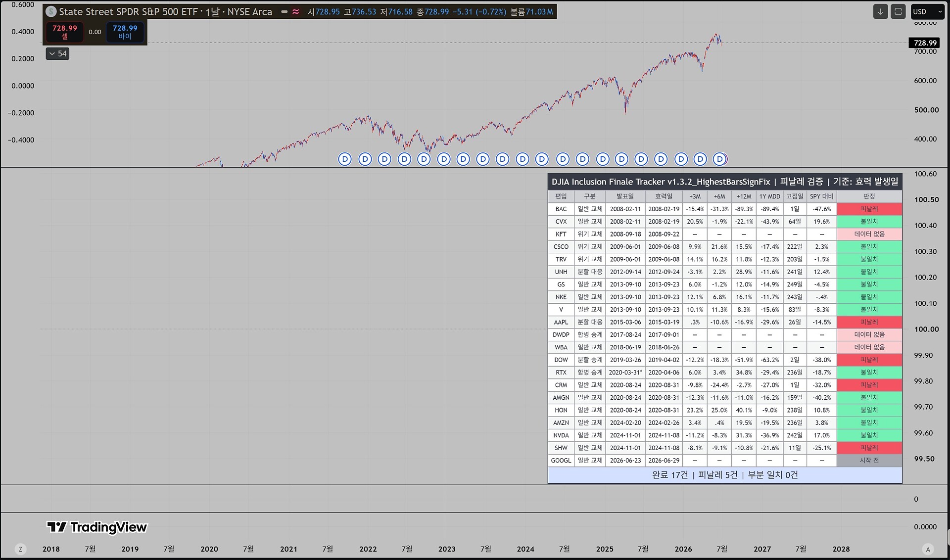Click the red 피날레 verdict in the BAC row

[869, 209]
